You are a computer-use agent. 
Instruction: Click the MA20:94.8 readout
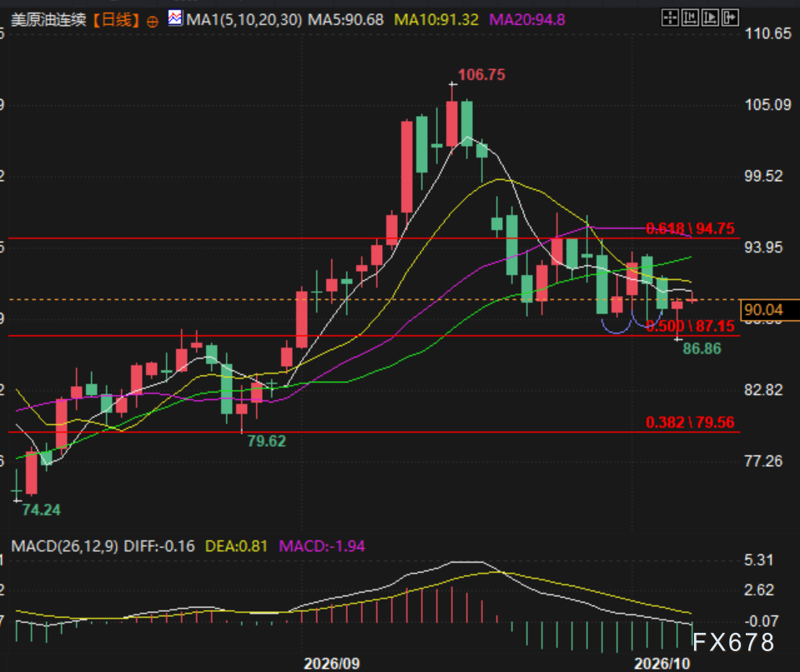coord(527,20)
